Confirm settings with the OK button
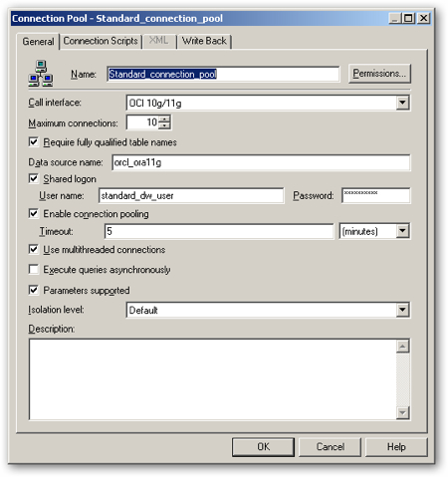This screenshot has width=448, height=477. point(263,447)
